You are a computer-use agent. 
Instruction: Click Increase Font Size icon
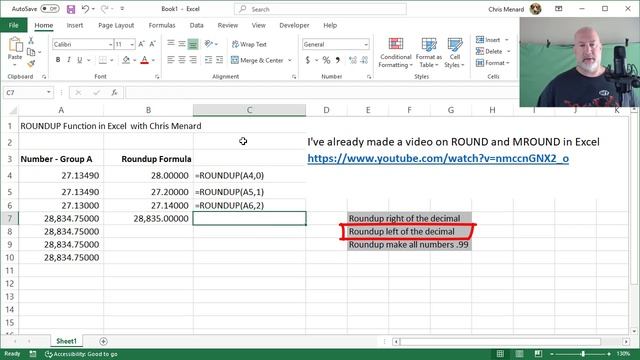141,44
